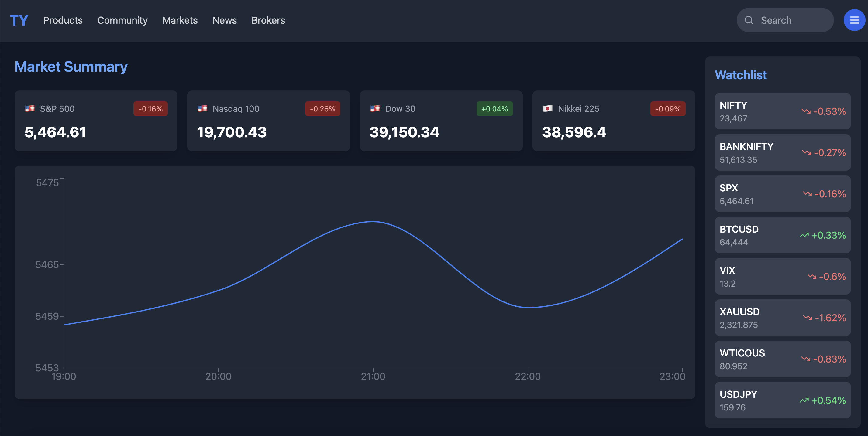The height and width of the screenshot is (436, 868).
Task: Click the Nikkei 225 summary card
Action: [613, 121]
